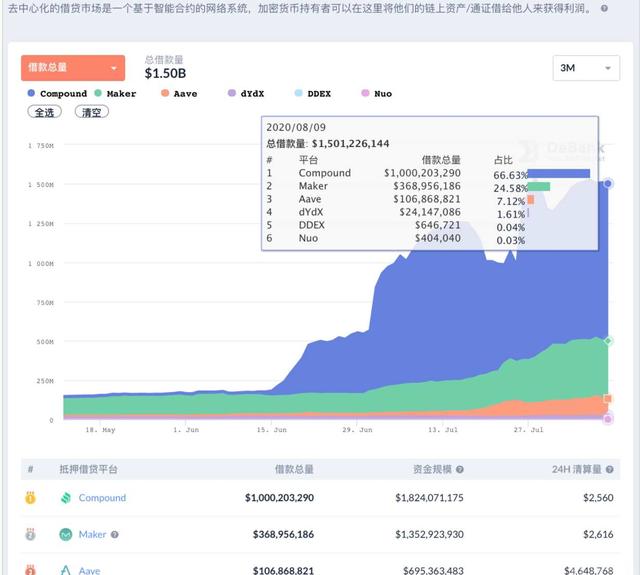Click the Compound share bar in tooltip
The width and height of the screenshot is (640, 575).
tap(559, 174)
